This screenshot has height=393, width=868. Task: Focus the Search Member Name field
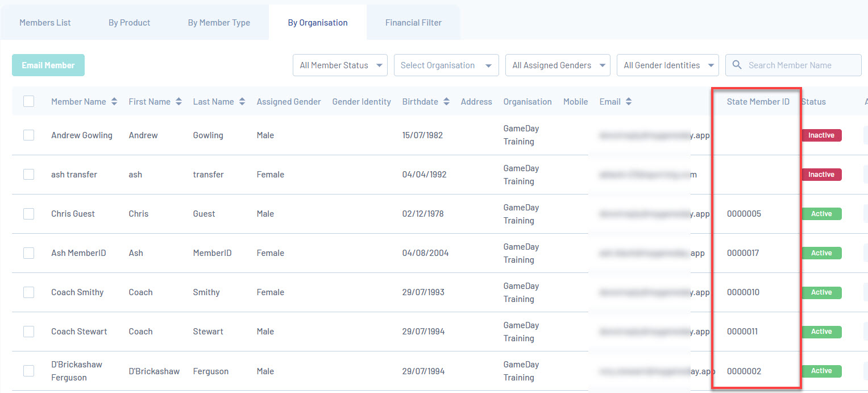click(794, 65)
